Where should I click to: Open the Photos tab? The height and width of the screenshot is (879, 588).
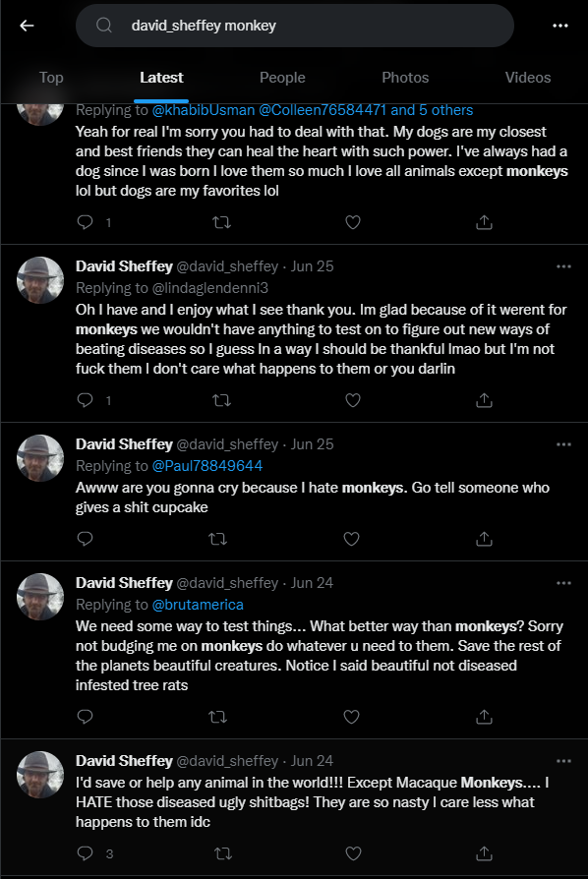coord(405,78)
